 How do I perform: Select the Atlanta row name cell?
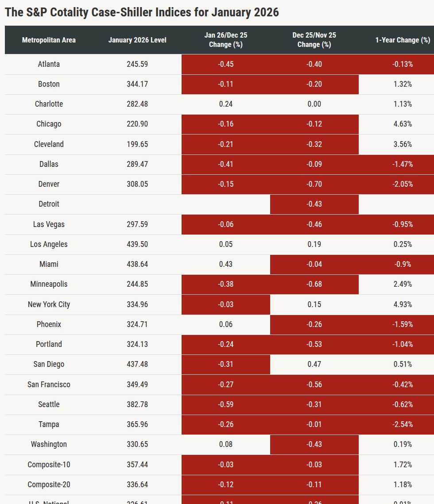(x=49, y=64)
